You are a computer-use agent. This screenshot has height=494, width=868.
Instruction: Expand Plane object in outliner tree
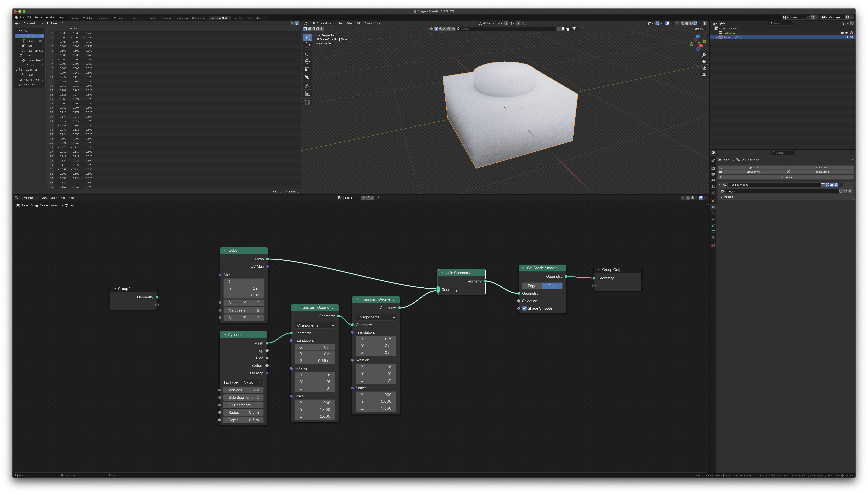point(716,37)
